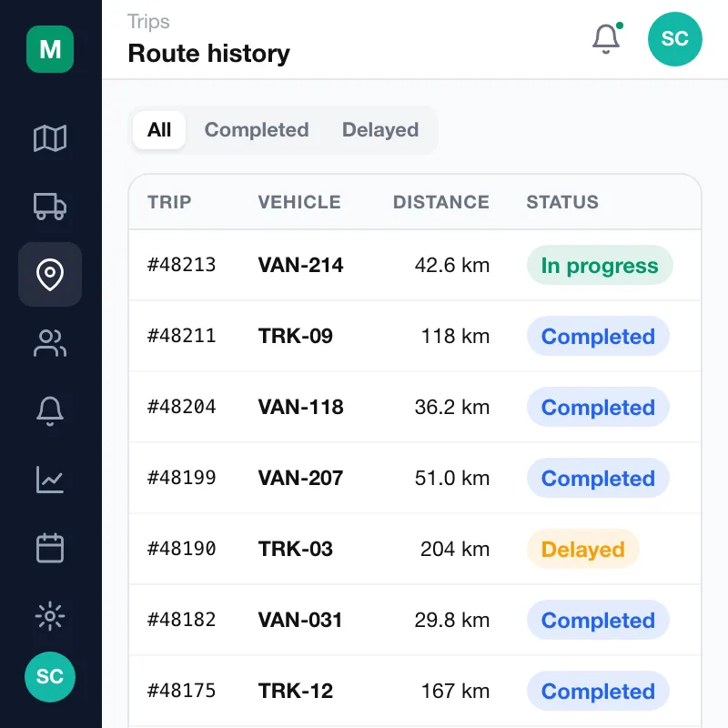Sort by the DISTANCE column header
The height and width of the screenshot is (728, 728).
pyautogui.click(x=441, y=202)
